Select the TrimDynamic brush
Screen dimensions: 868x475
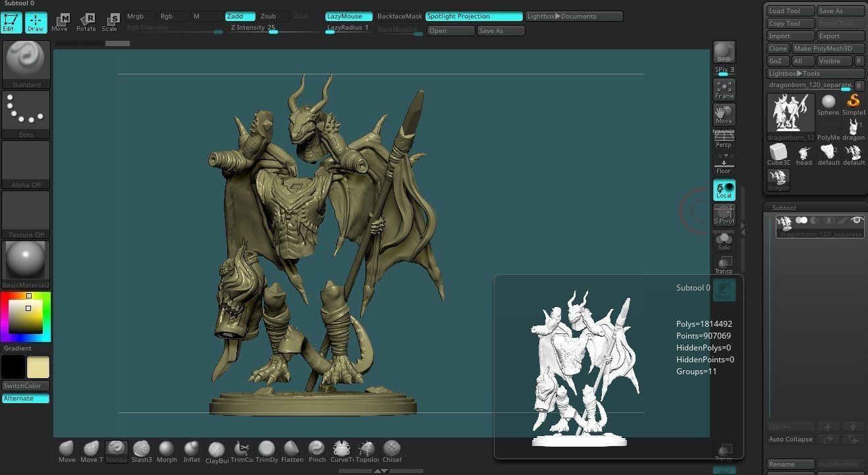(267, 452)
